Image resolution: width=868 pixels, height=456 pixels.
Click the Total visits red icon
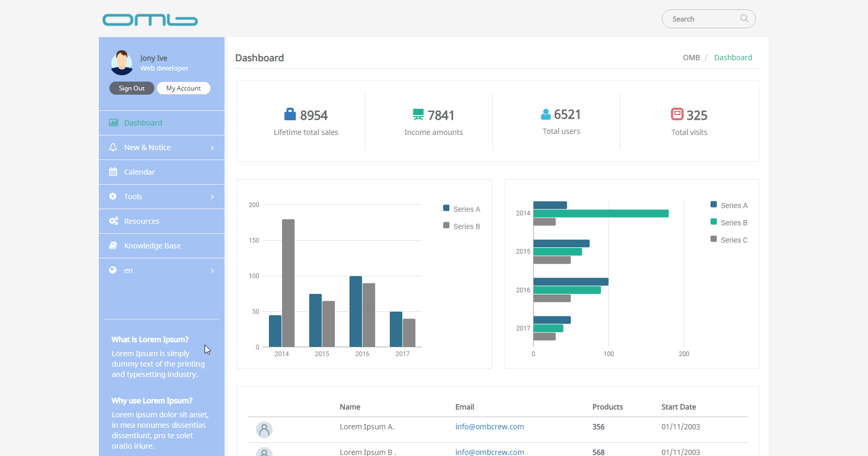(x=677, y=114)
